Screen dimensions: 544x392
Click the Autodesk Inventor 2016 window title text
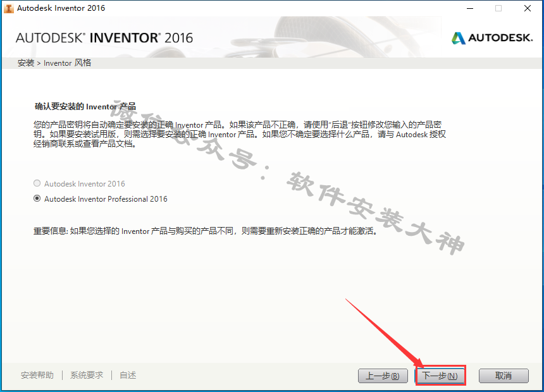pos(61,8)
